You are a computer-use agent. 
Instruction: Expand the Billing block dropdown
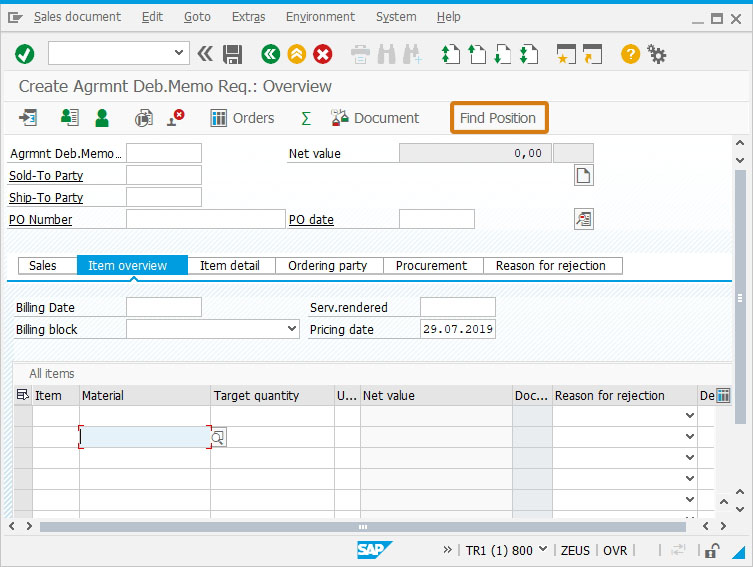[x=291, y=329]
